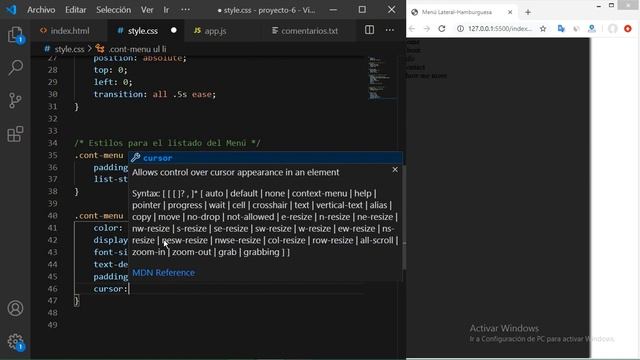
Task: Click the cursor: property on line 46
Action: 110,289
